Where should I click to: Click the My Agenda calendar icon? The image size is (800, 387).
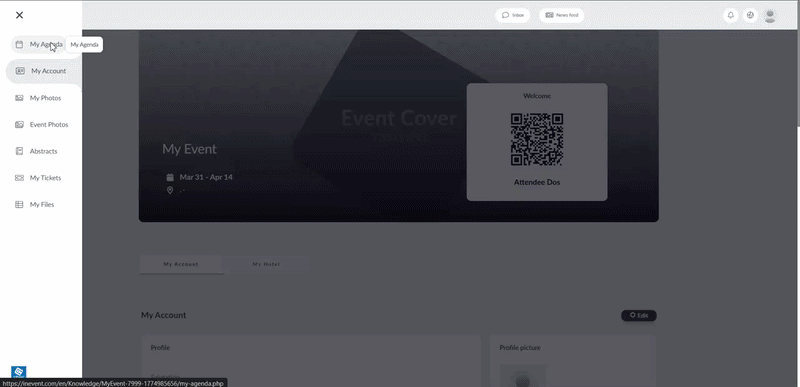click(x=19, y=44)
